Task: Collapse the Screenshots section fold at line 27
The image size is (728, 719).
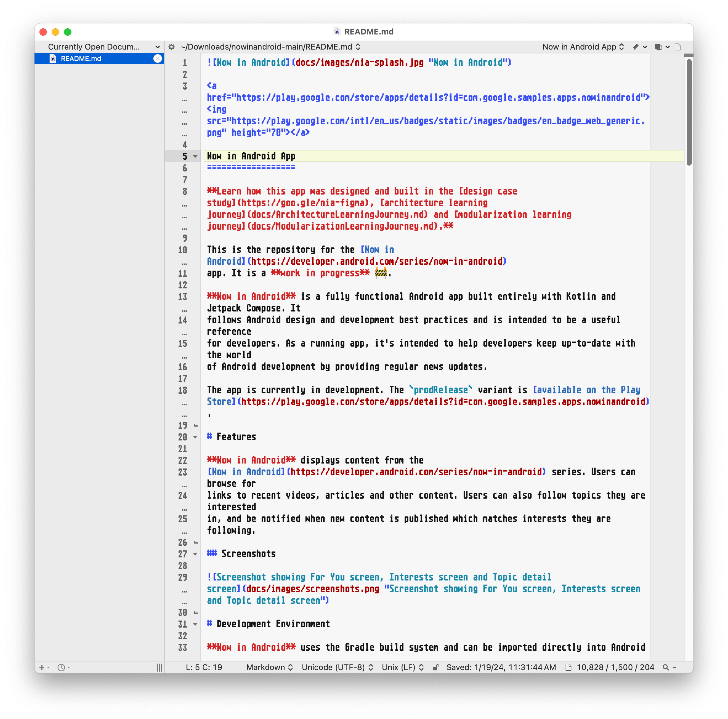Action: pyautogui.click(x=195, y=554)
